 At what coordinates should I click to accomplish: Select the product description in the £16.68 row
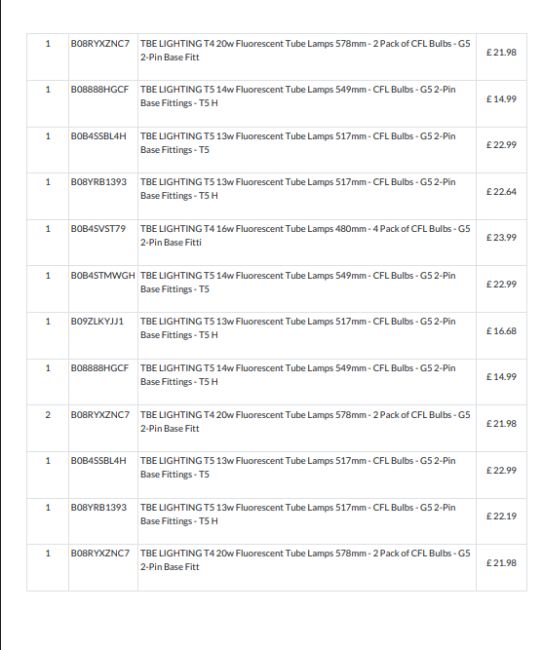pos(298,328)
